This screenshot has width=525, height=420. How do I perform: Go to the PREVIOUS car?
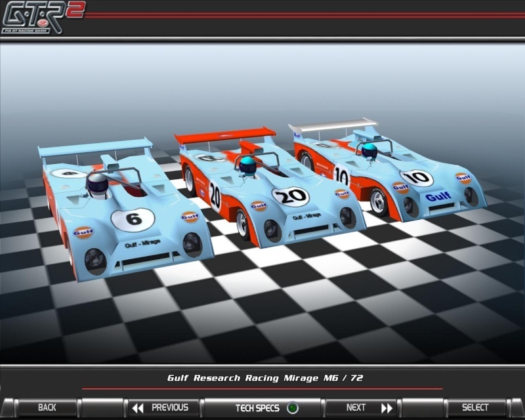click(x=163, y=408)
